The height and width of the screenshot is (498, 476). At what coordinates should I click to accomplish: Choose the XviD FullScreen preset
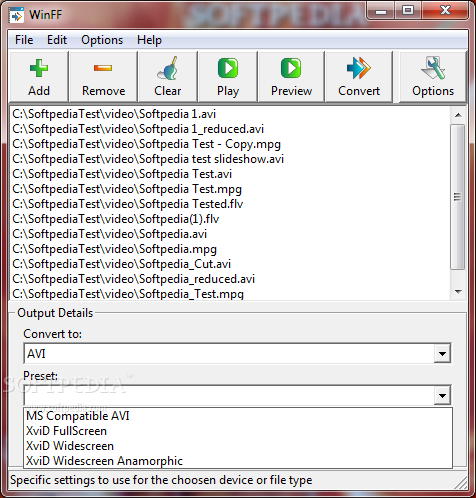coord(238,431)
